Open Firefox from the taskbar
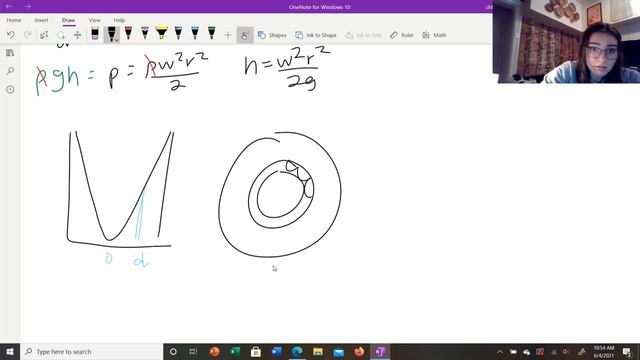640x360 pixels. pos(359,351)
